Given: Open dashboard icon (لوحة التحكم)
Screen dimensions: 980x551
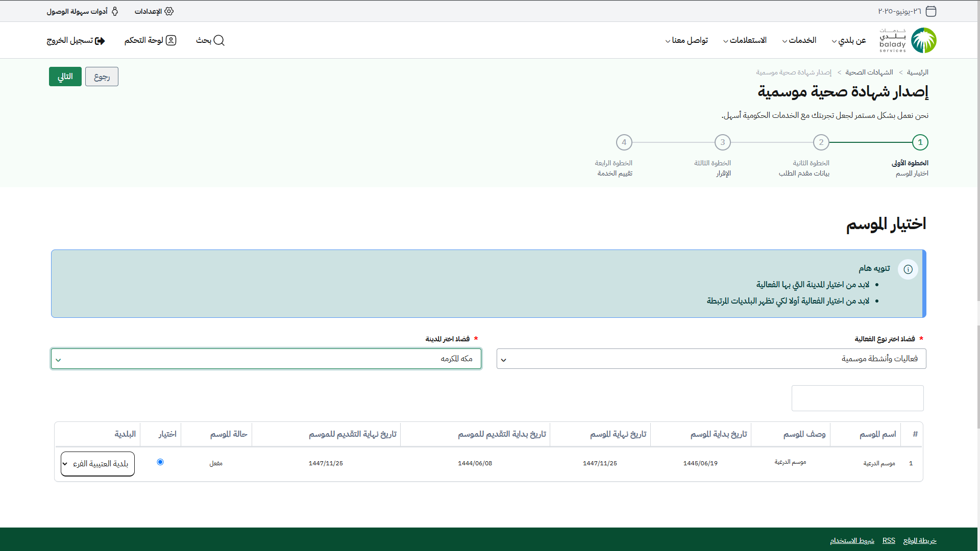Looking at the screenshot, I should click(171, 40).
